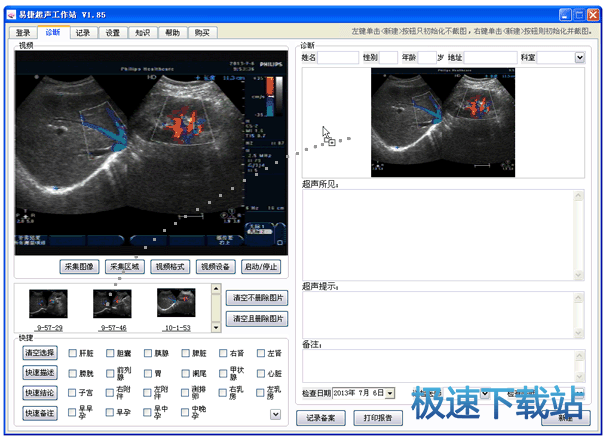Check the 测排卵 checkbox
605x440 pixels.
pyautogui.click(x=186, y=393)
